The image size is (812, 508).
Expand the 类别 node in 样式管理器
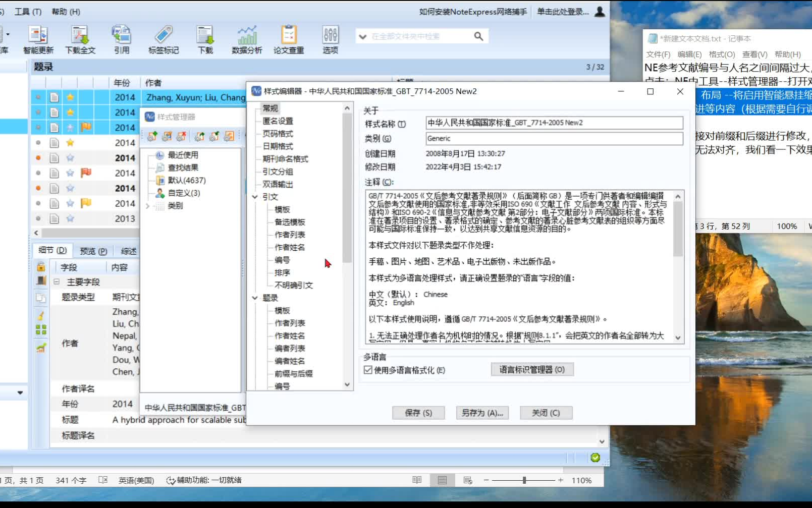148,206
